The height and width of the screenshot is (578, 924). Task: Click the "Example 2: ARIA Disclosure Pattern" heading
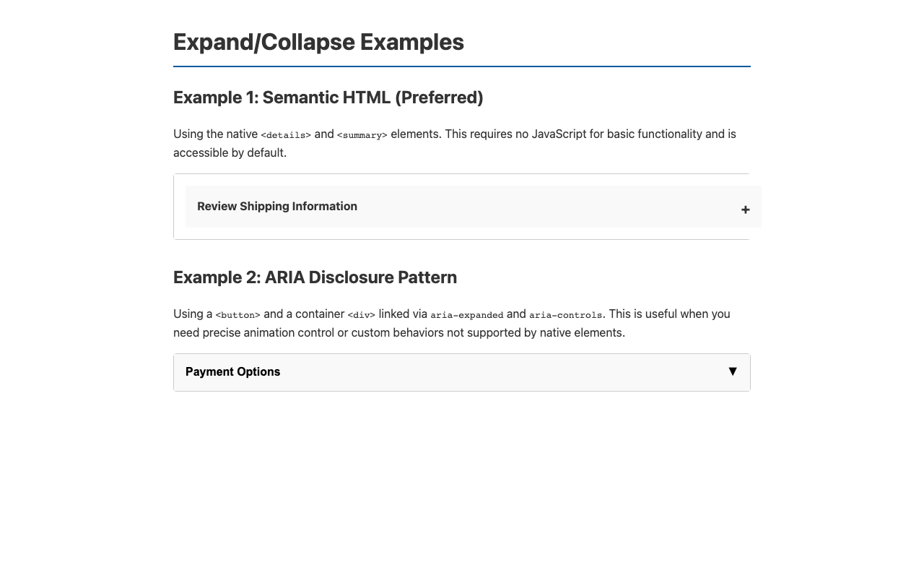coord(315,277)
